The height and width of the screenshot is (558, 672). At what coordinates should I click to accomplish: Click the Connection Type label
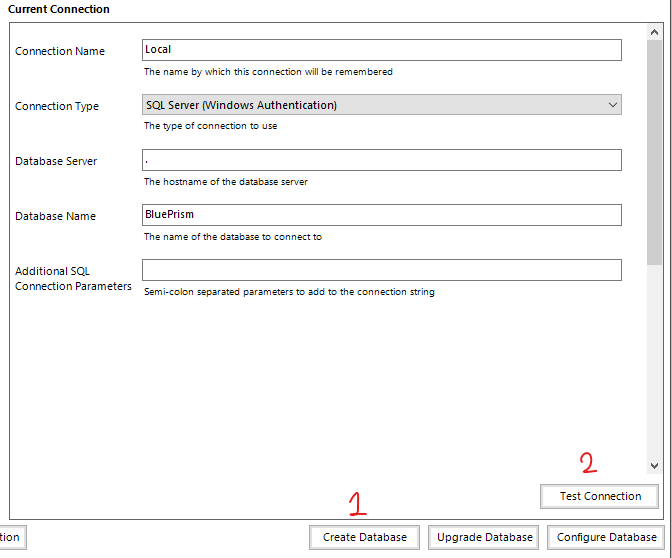point(57,106)
